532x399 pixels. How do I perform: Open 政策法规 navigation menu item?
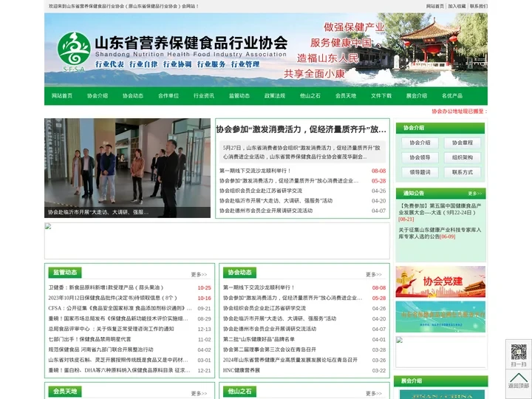(x=275, y=95)
